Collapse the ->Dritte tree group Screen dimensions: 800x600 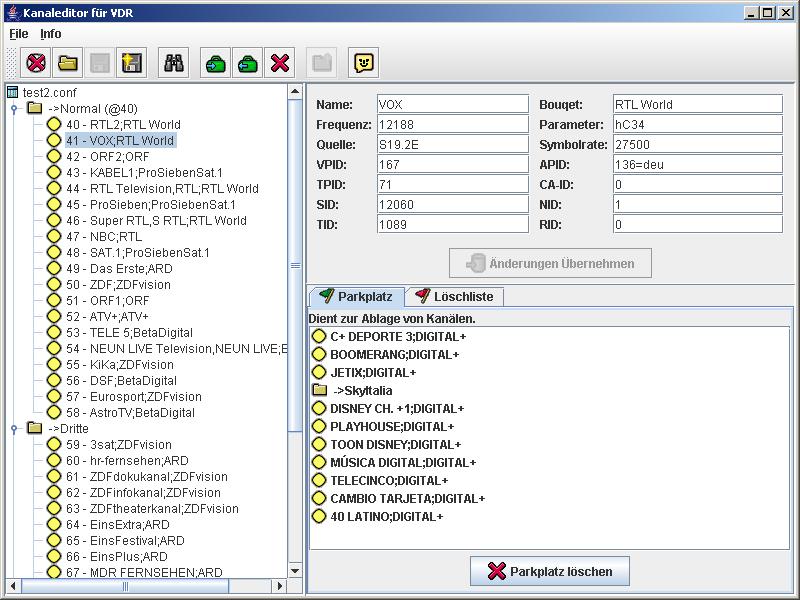click(14, 429)
